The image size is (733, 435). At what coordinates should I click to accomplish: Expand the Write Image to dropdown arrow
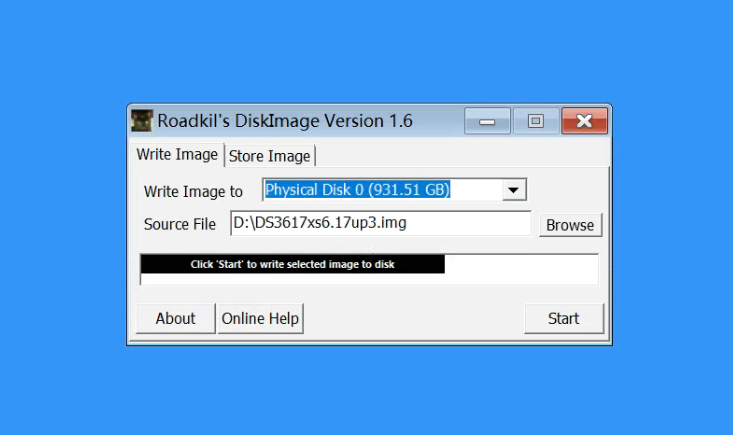tap(514, 190)
